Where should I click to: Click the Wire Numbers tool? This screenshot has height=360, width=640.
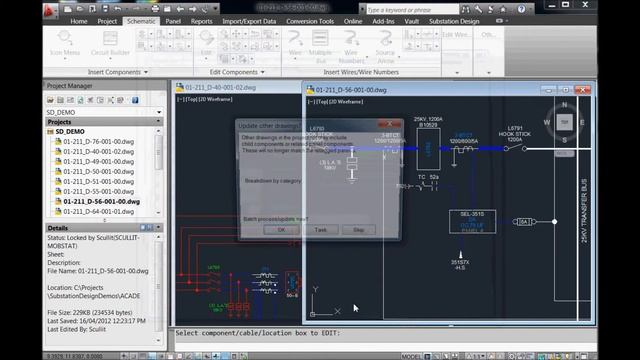[x=351, y=47]
